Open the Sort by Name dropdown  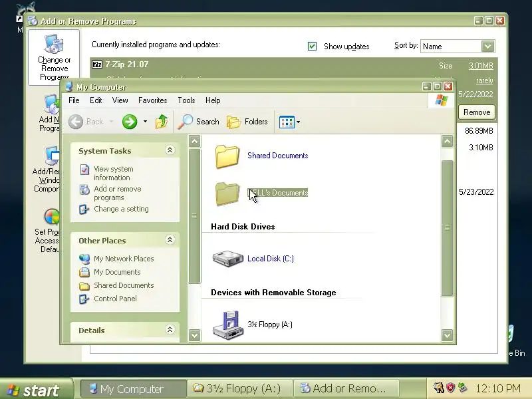487,46
